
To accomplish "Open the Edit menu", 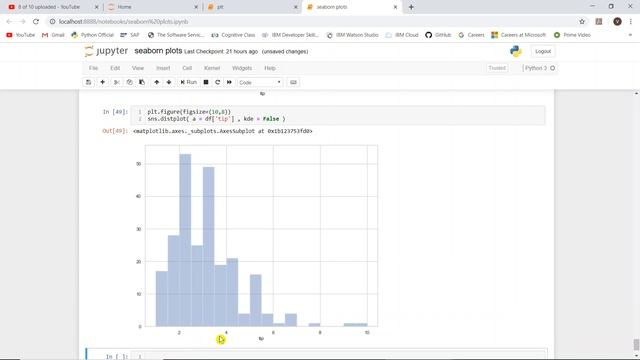I will 115,68.
